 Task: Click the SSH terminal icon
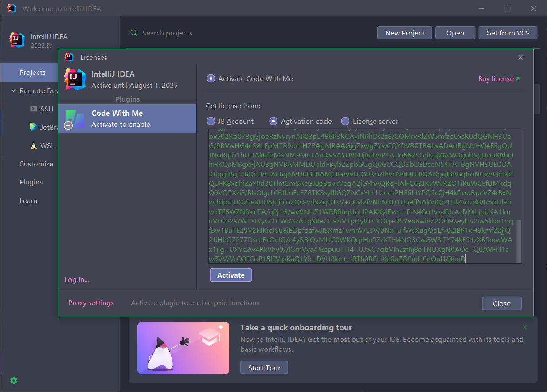click(33, 109)
